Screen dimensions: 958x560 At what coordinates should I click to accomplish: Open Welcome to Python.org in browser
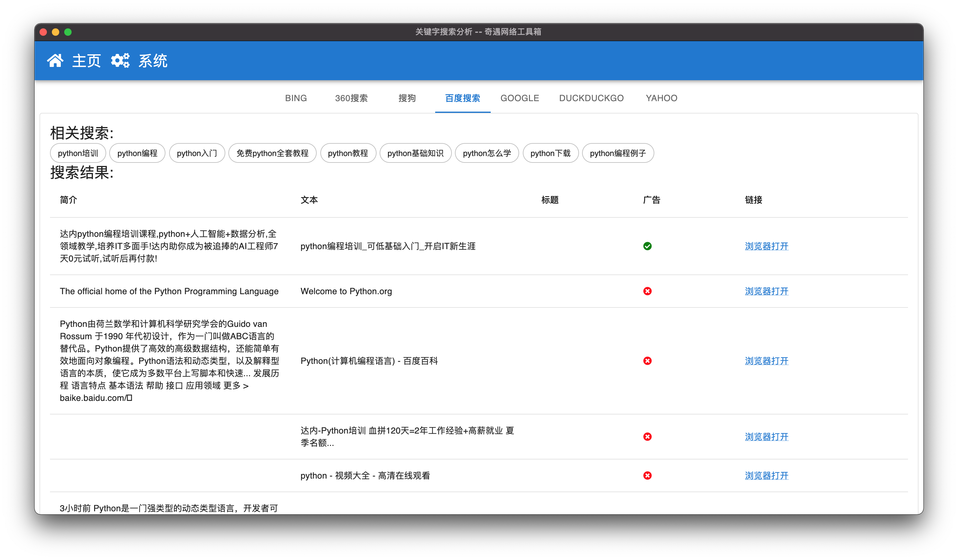tap(766, 291)
